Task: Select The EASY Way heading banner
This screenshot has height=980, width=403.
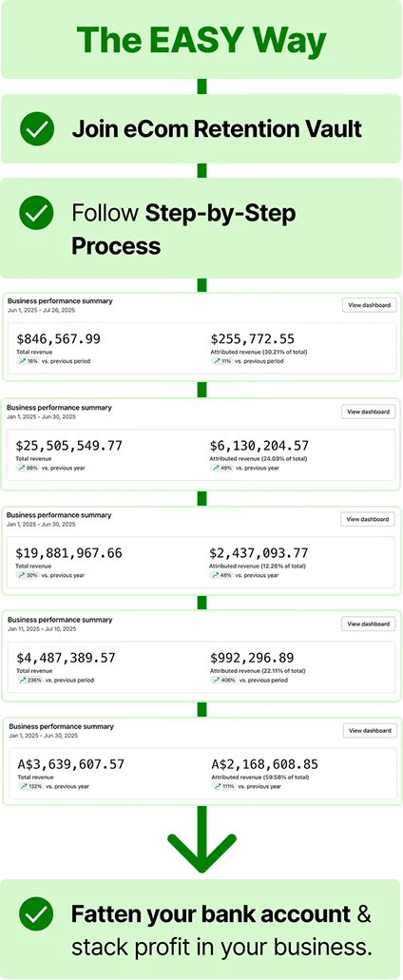Action: (x=201, y=39)
